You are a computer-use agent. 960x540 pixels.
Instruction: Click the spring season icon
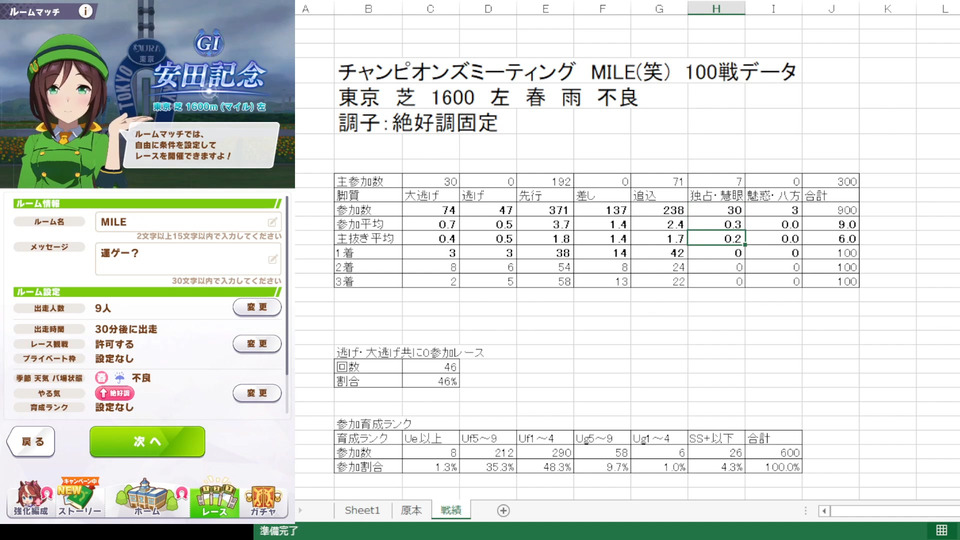[x=102, y=378]
